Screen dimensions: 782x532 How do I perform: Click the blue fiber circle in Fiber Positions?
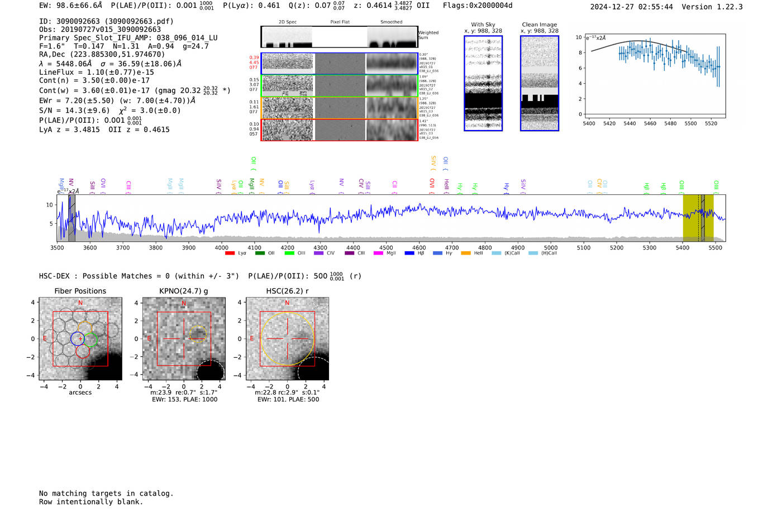coord(78,338)
